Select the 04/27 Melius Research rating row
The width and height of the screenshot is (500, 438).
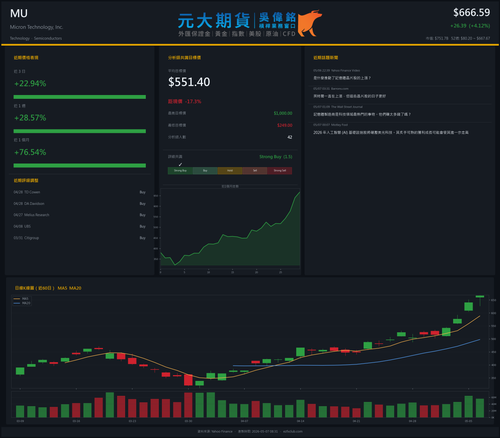click(x=80, y=215)
